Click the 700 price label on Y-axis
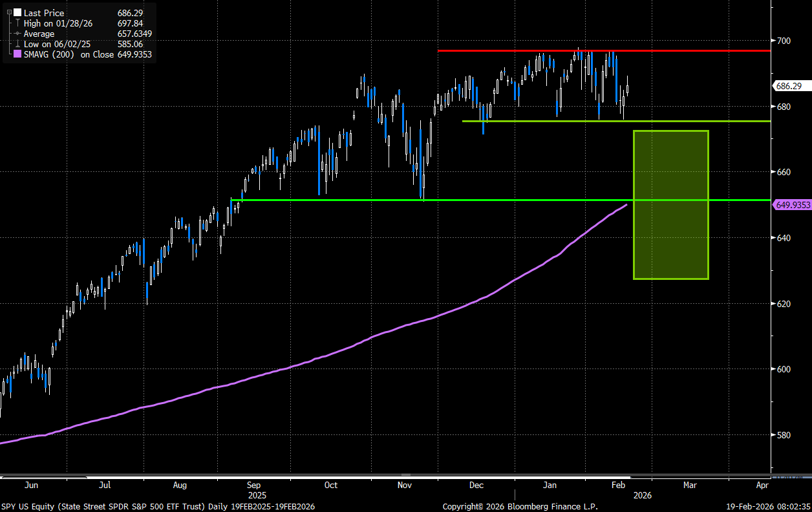The image size is (812, 512). point(783,41)
